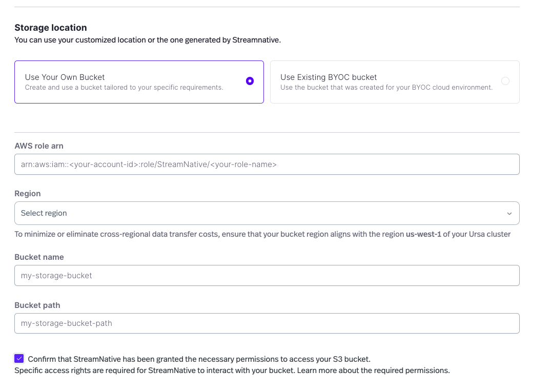Image resolution: width=552 pixels, height=392 pixels.
Task: Click the AWS role arn label
Action: coord(39,146)
